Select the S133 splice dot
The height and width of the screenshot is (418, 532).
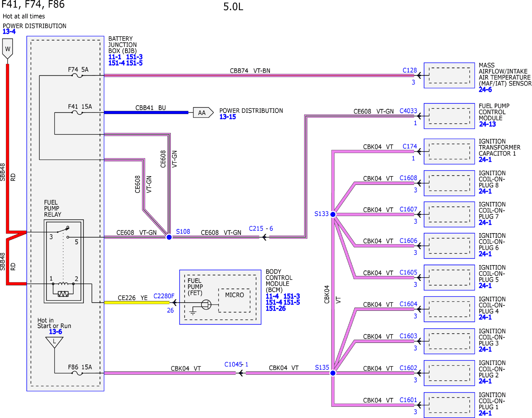click(333, 214)
